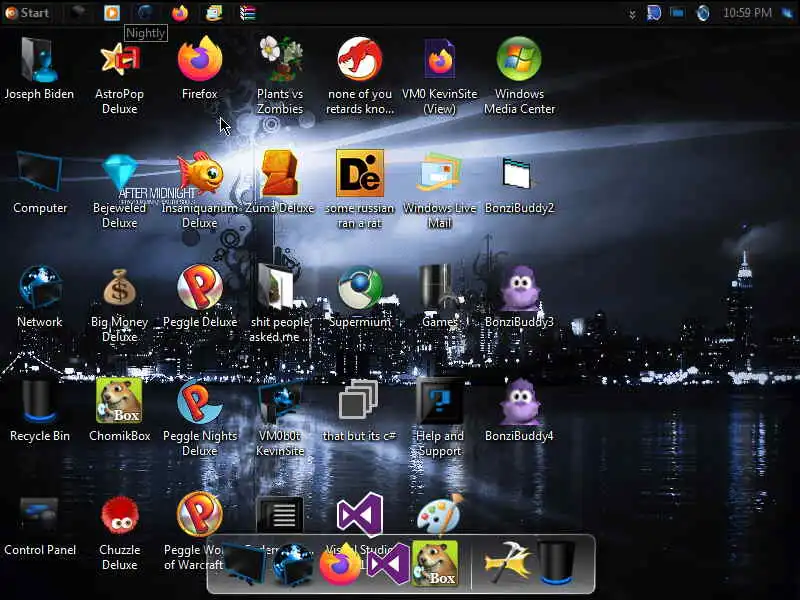Open the folder above 'shit people asked me'
Viewport: 800px width, 600px height.
coord(278,287)
